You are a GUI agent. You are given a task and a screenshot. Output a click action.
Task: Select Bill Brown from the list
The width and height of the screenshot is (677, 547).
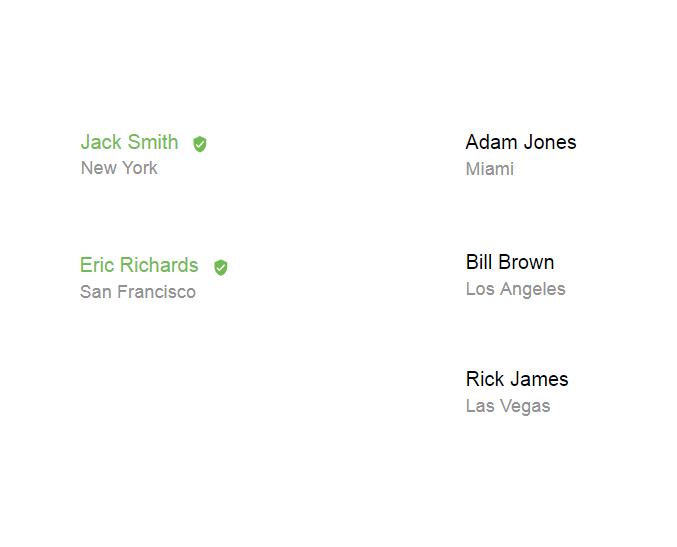(x=509, y=262)
